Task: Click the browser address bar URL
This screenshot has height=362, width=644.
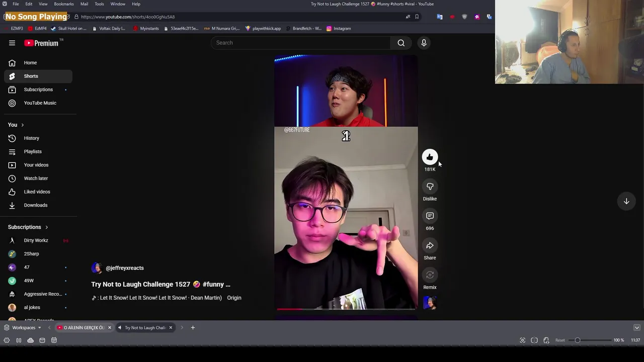Action: pos(128,17)
